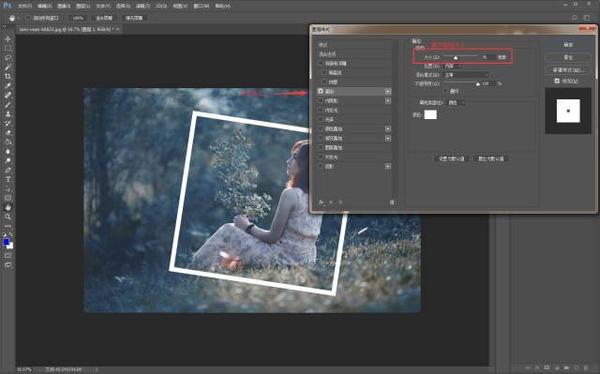This screenshot has width=600, height=374.
Task: Select the Move tool
Action: tap(8, 39)
